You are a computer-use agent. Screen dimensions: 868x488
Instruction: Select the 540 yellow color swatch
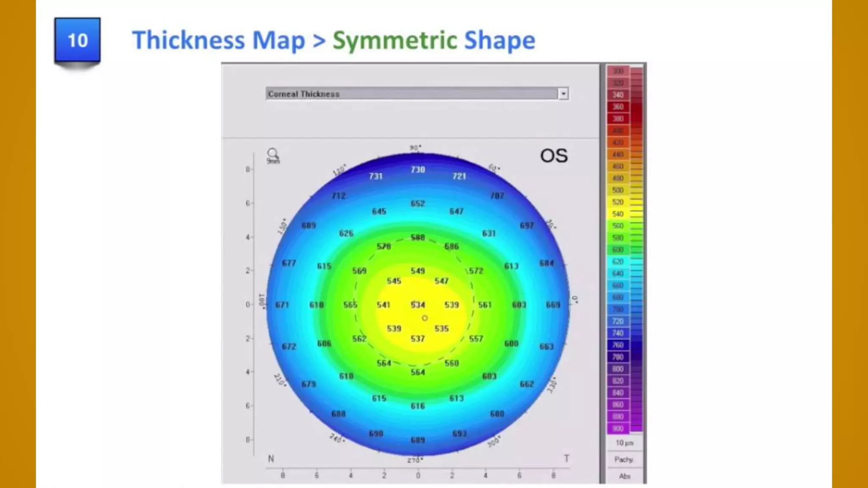click(618, 214)
